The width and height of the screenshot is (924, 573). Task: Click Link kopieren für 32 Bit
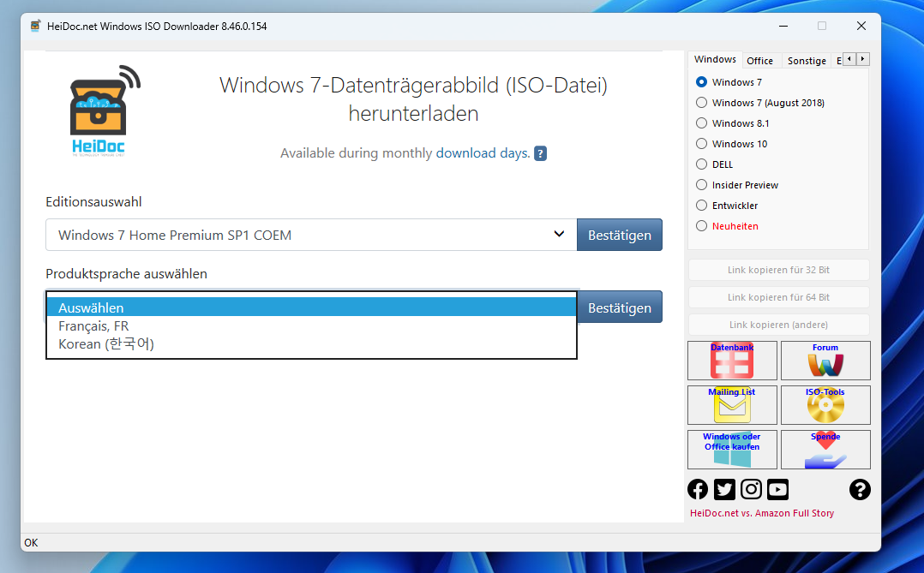(x=778, y=270)
